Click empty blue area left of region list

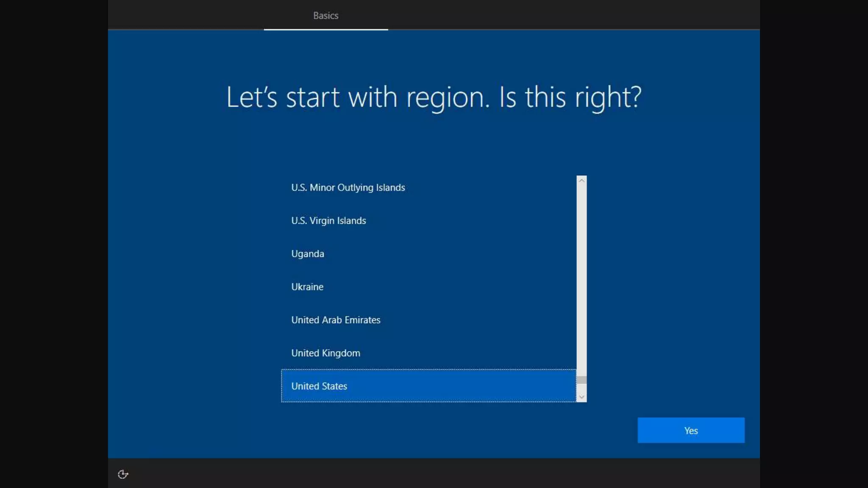(195, 288)
